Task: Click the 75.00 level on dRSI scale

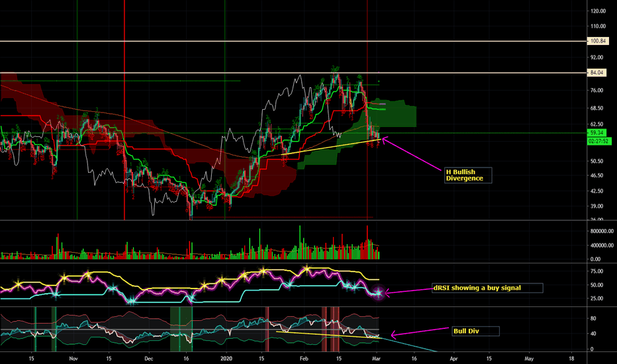Action: pyautogui.click(x=596, y=271)
